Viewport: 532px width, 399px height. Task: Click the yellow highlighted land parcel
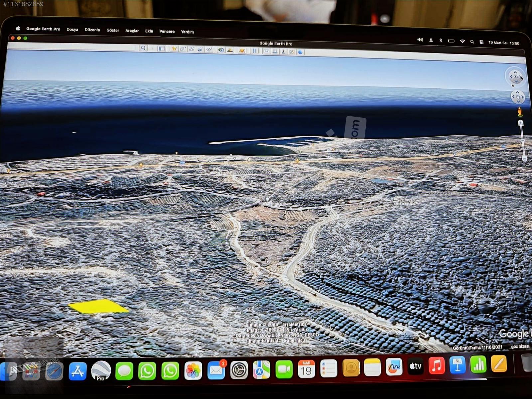(x=98, y=306)
